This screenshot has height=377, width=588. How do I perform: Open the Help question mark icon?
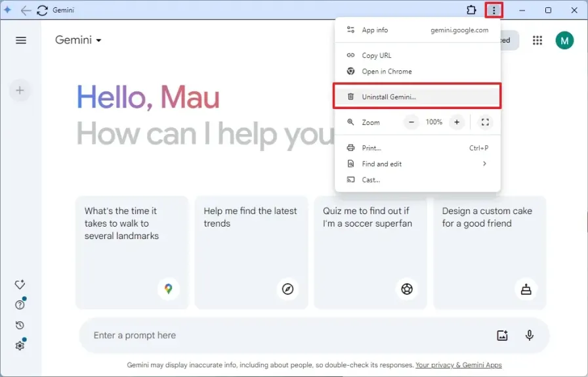pos(20,305)
